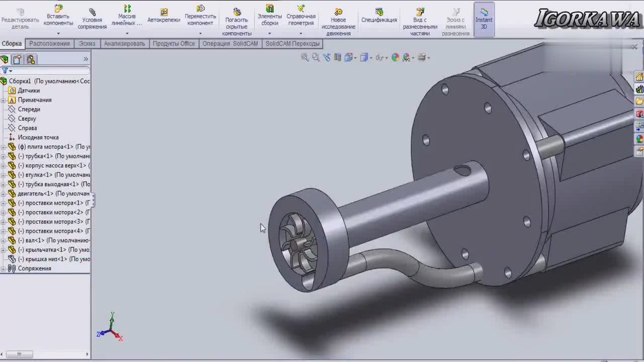
Task: Switch to the Расположение tab
Action: pyautogui.click(x=49, y=44)
